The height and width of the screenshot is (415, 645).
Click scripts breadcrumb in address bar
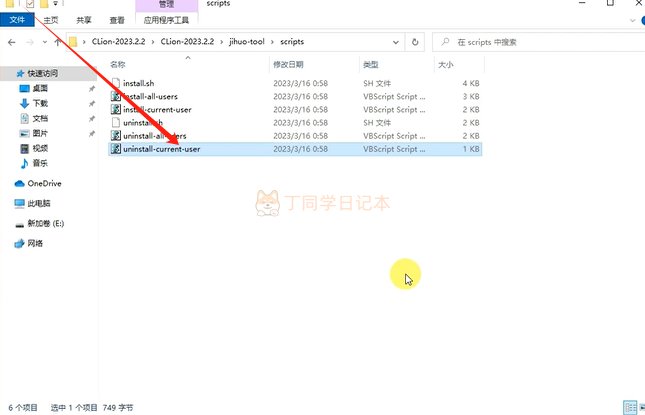(x=292, y=42)
